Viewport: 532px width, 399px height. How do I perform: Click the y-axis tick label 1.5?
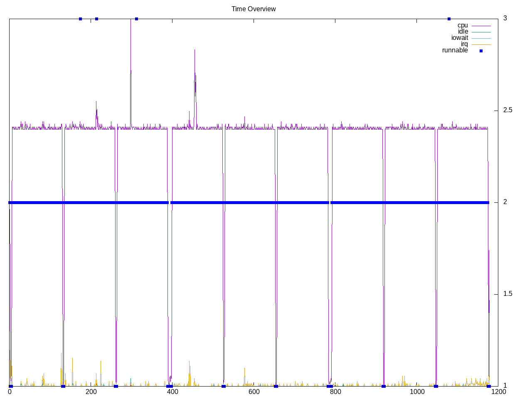coord(507,294)
